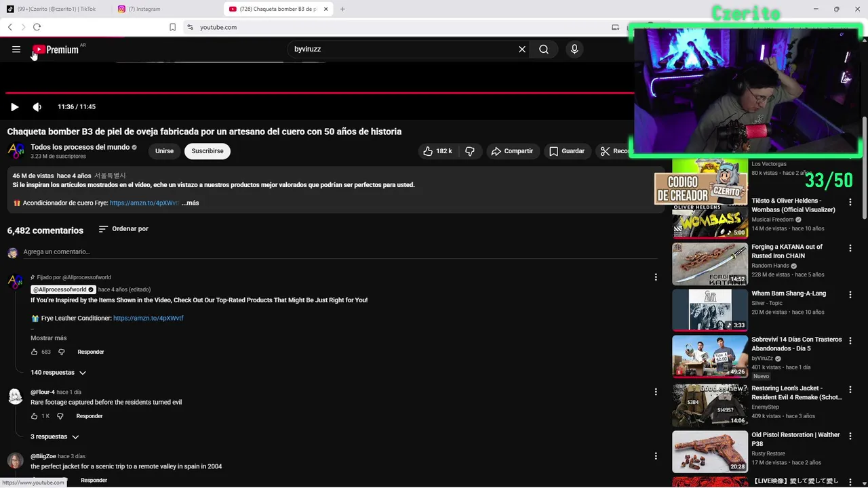The height and width of the screenshot is (488, 868).
Task: Open Wham Bam Shang-A-Lang thumbnail
Action: 710,310
